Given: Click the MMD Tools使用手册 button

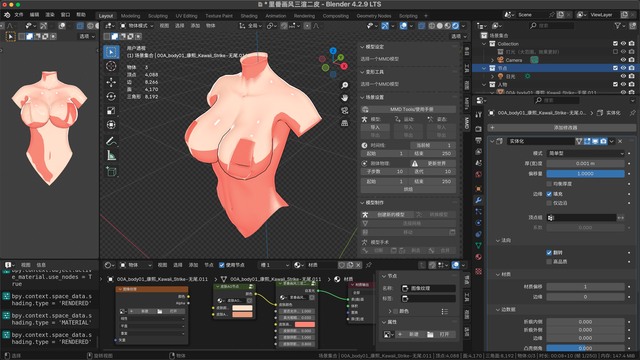Looking at the screenshot, I should (408, 109).
